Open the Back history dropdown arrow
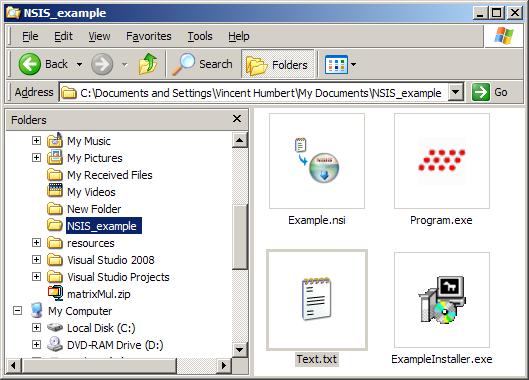The image size is (529, 380). coord(80,64)
